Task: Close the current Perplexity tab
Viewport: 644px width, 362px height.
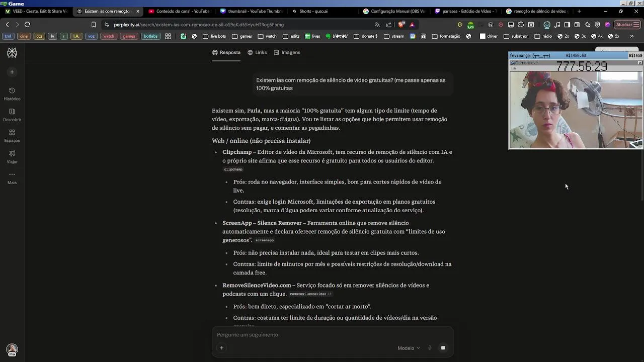Action: pyautogui.click(x=137, y=11)
